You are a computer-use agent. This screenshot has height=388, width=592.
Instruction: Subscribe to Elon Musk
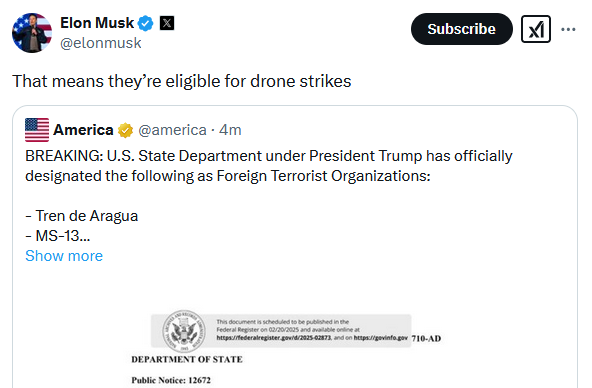pos(462,29)
